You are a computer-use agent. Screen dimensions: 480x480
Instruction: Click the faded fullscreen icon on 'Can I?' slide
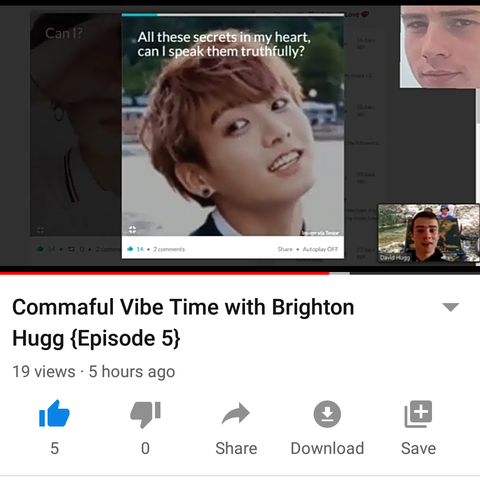coord(40,230)
